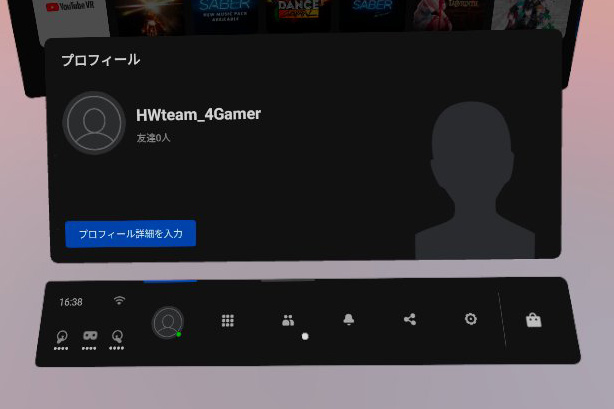This screenshot has width=614, height=409.
Task: Check headset battery status icon
Action: [x=90, y=337]
